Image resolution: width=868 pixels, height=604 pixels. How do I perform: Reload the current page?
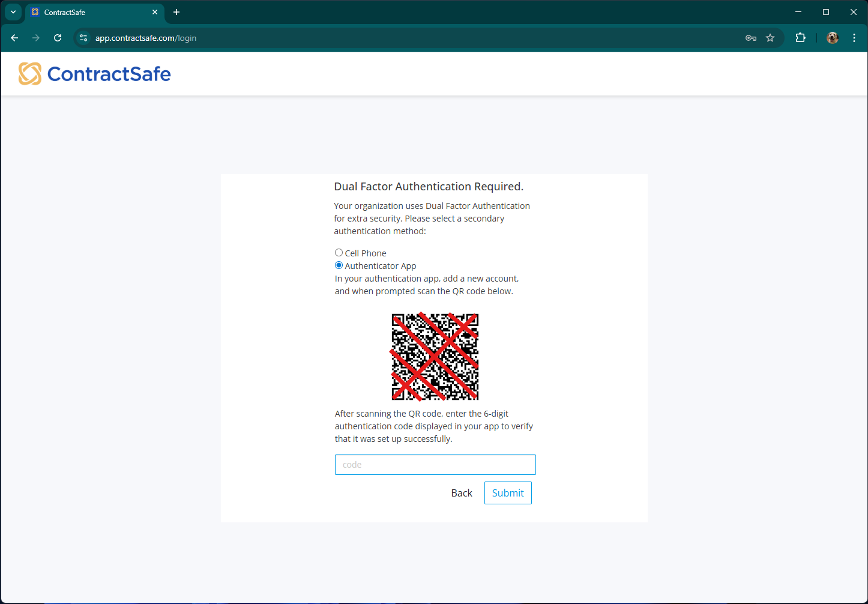(57, 38)
